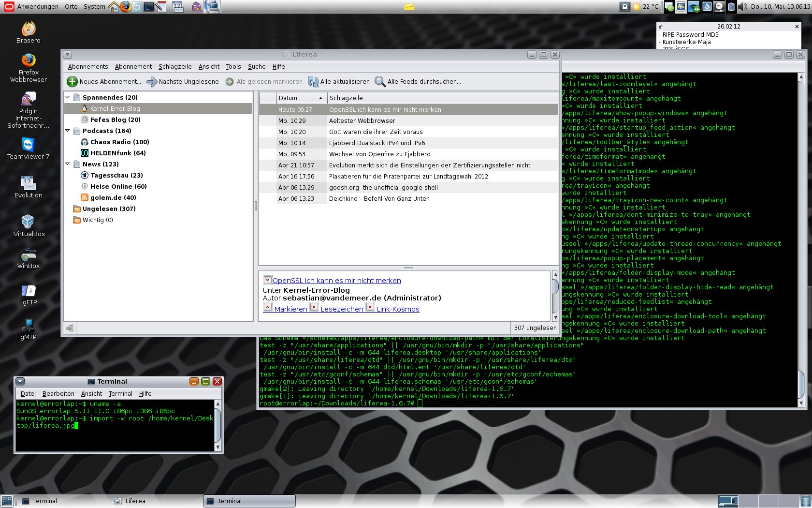Jump to Nächste Ungelesene headline
812x508 pixels.
coord(183,82)
